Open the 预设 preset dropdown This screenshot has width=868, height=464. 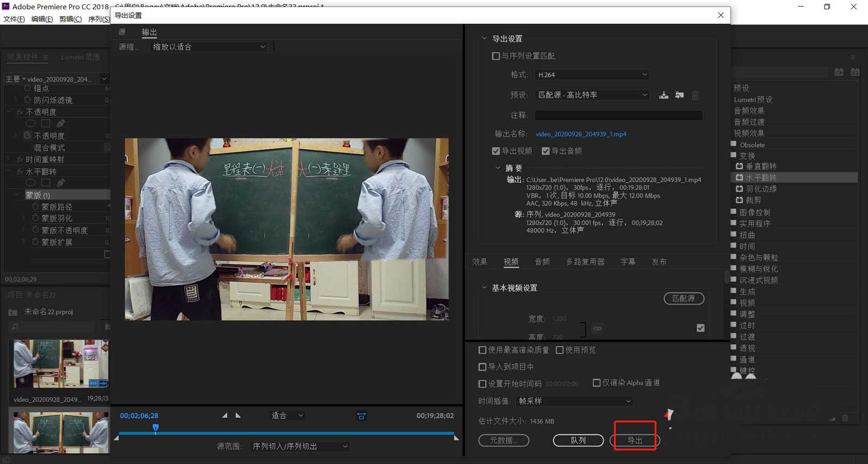592,95
